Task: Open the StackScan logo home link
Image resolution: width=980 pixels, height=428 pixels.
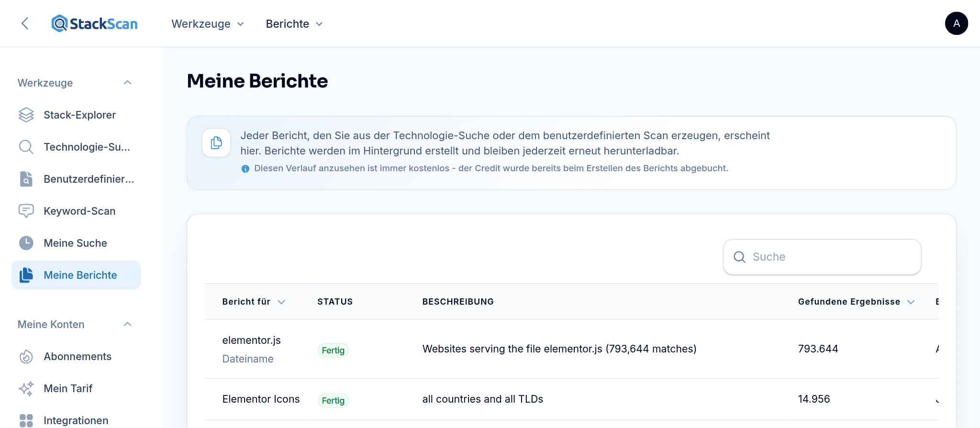Action: [x=95, y=23]
